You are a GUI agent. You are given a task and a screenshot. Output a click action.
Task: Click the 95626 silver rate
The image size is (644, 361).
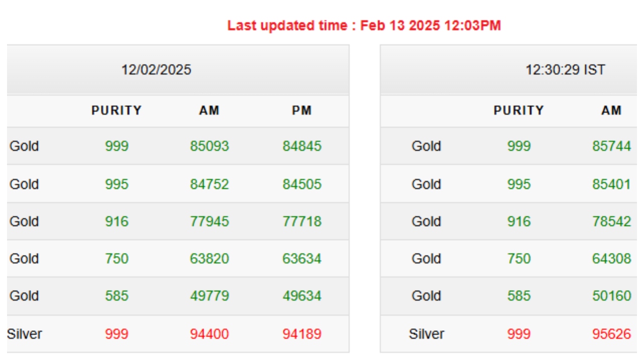click(x=611, y=334)
